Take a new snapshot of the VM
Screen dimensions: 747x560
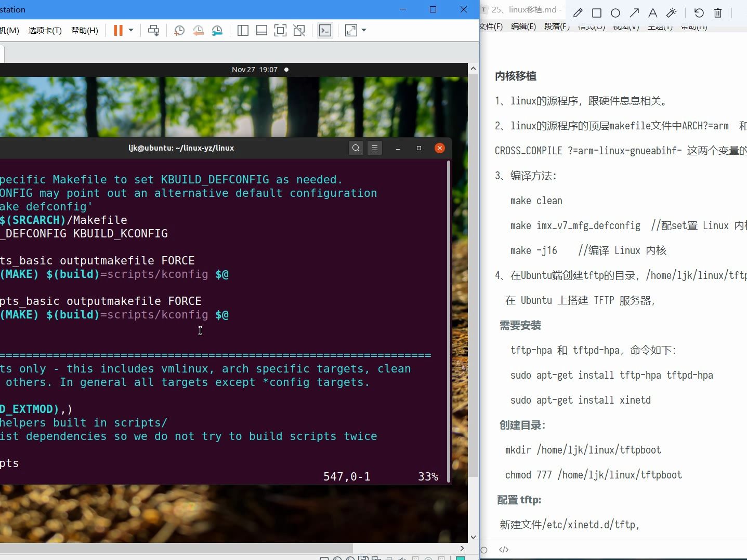[179, 30]
